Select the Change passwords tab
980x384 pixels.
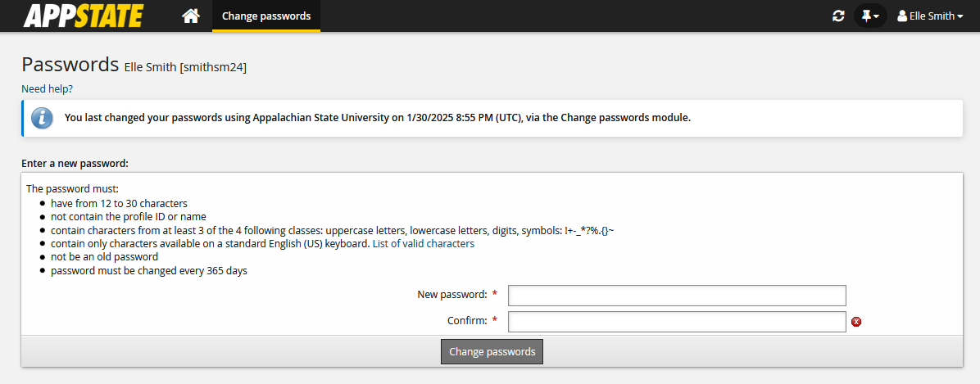[x=266, y=16]
